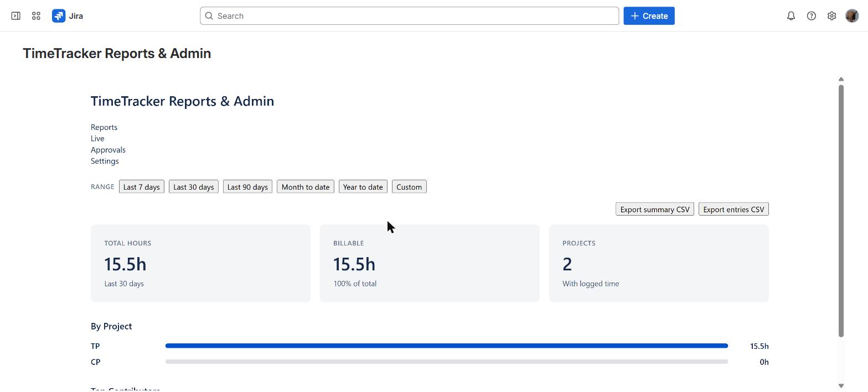Viewport: 868px width, 392px height.
Task: Switch to the Live tab
Action: point(97,138)
